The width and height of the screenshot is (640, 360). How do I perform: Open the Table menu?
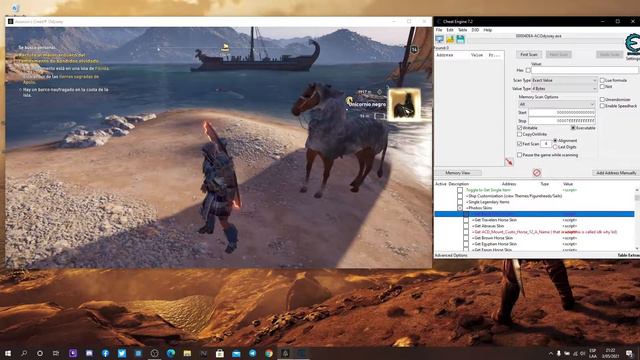tap(462, 30)
